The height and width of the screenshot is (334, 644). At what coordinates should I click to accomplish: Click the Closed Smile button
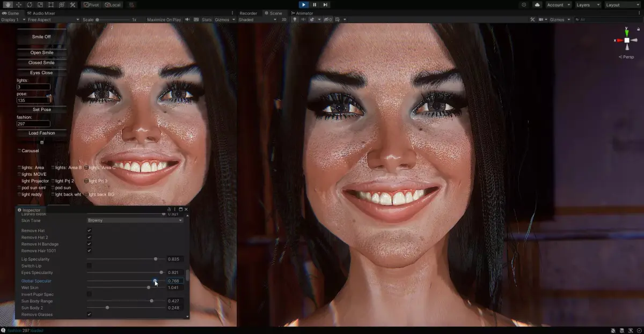(41, 63)
